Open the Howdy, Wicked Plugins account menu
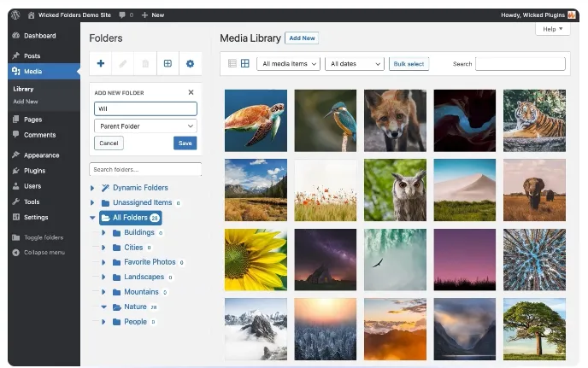This screenshot has height=368, width=588. tap(538, 15)
